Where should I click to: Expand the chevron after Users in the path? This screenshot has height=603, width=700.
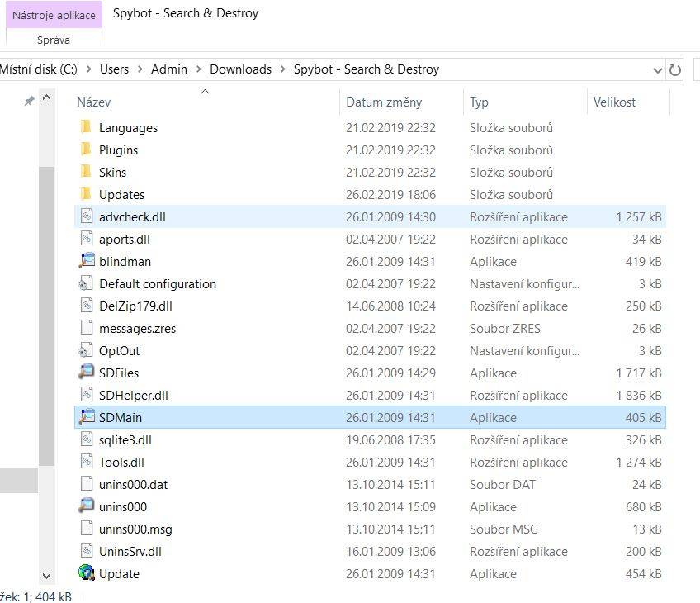tap(140, 69)
